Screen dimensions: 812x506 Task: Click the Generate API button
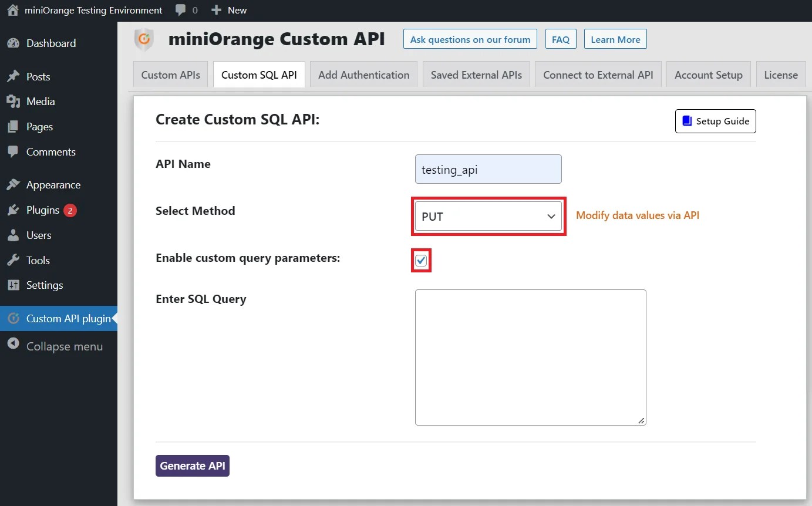pyautogui.click(x=192, y=465)
